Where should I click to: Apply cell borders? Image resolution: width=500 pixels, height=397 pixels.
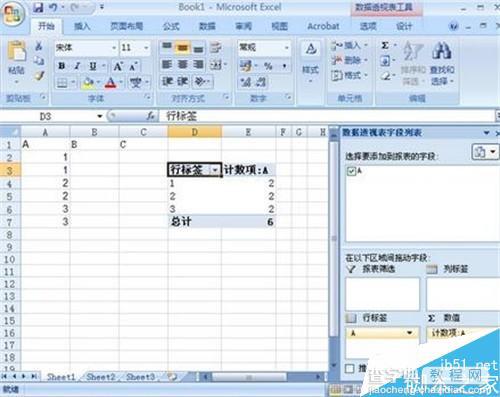coord(62,82)
